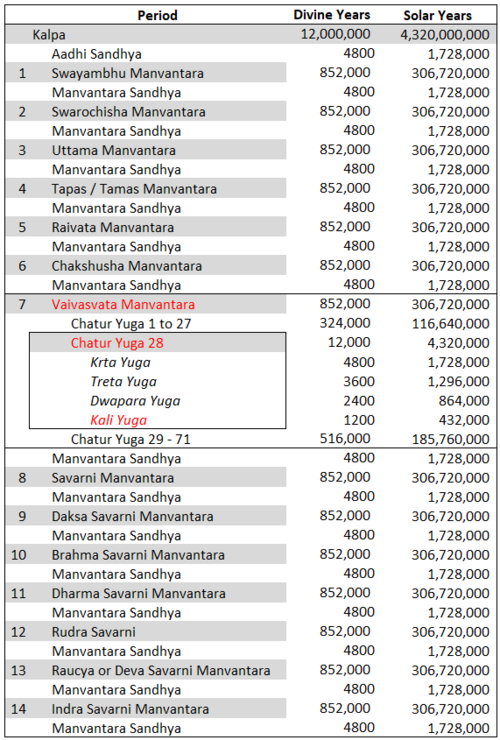Select the Aadhi Sandhya cell
500x740 pixels.
[x=96, y=54]
